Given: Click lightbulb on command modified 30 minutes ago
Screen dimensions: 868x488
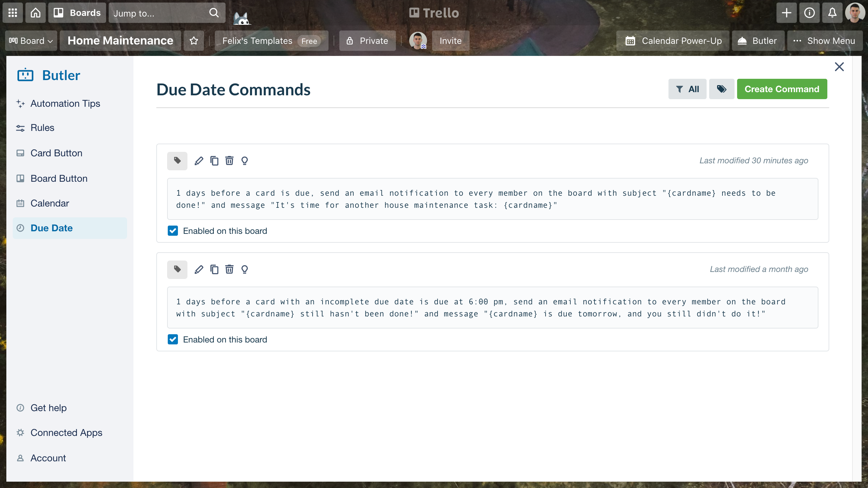Looking at the screenshot, I should tap(245, 161).
